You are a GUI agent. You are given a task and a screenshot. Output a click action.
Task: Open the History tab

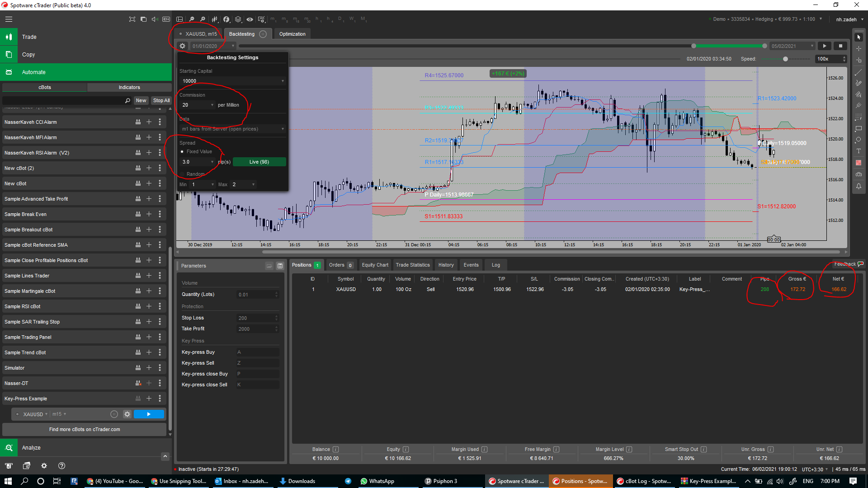pyautogui.click(x=446, y=265)
